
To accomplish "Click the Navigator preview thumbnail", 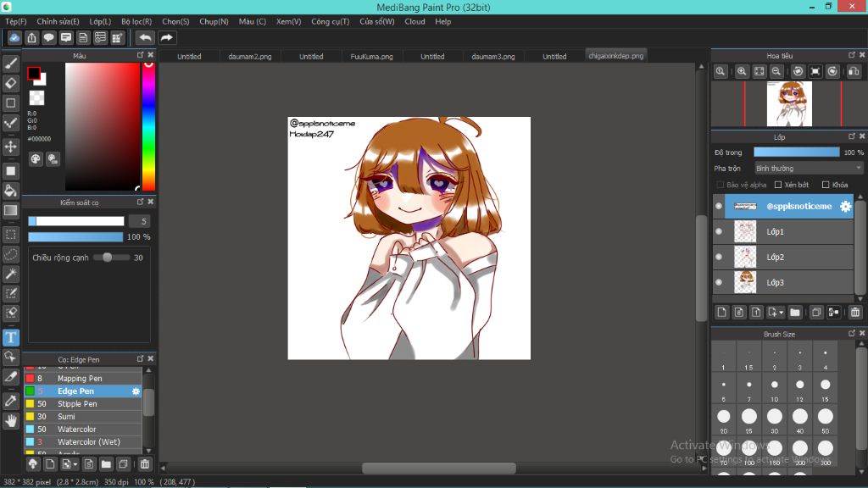I will [x=789, y=104].
